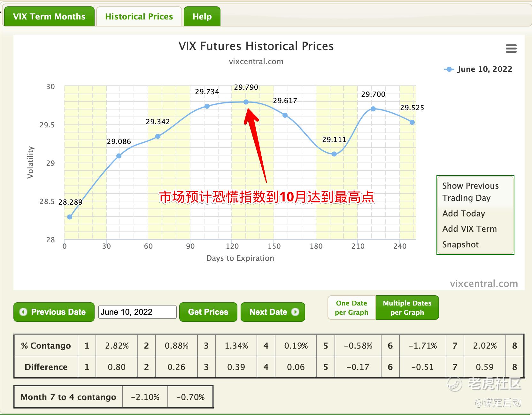This screenshot has height=415, width=532.
Task: Open the Help tab
Action: [x=202, y=16]
